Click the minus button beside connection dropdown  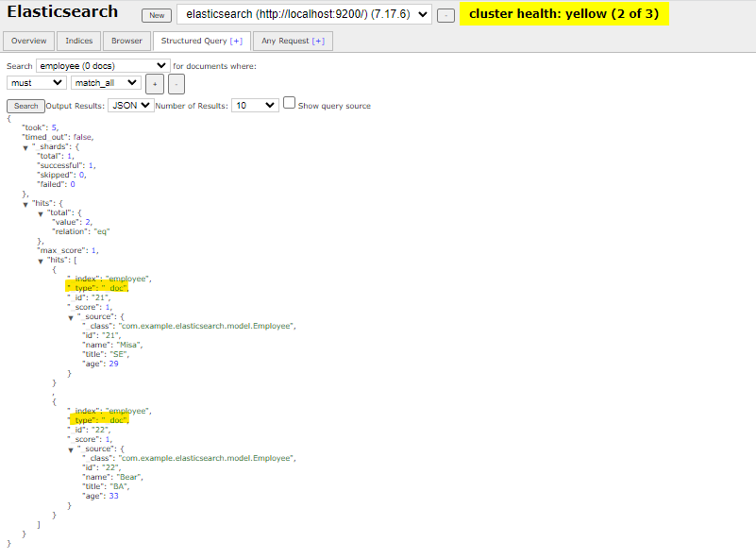(445, 15)
